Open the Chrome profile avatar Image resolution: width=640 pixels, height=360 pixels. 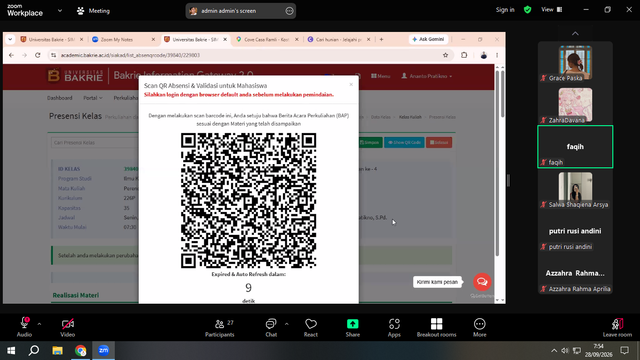pyautogui.click(x=484, y=55)
